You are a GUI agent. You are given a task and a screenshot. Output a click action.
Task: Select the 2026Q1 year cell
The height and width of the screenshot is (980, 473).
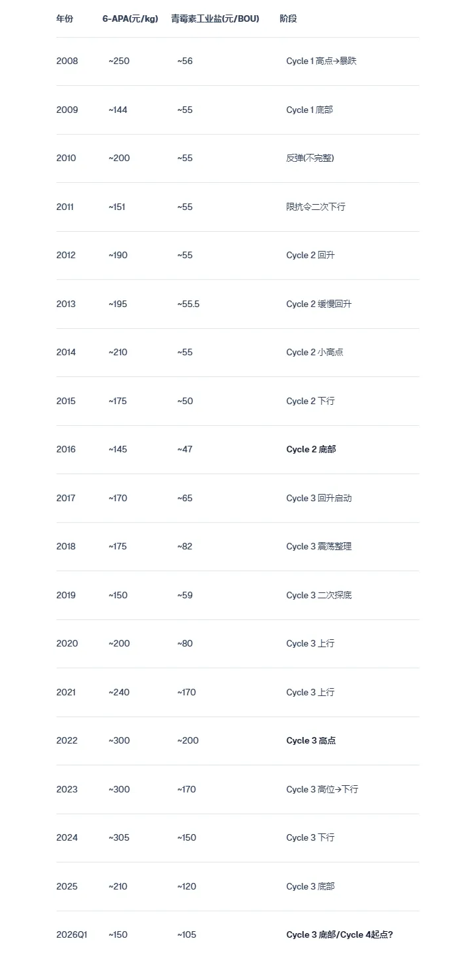pyautogui.click(x=71, y=935)
